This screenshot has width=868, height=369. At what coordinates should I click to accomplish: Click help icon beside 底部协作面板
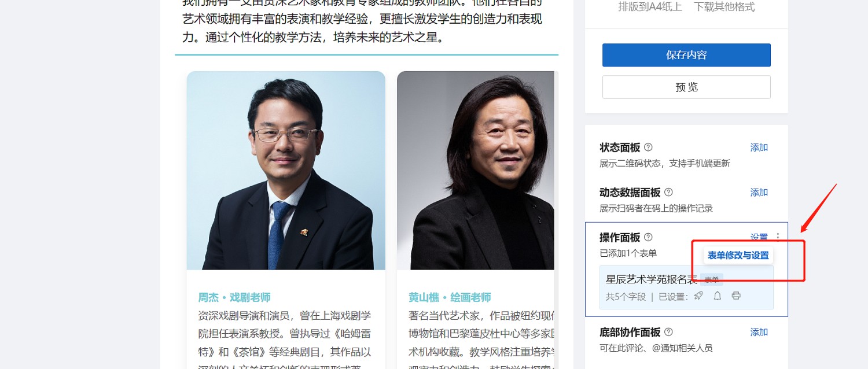pos(668,332)
